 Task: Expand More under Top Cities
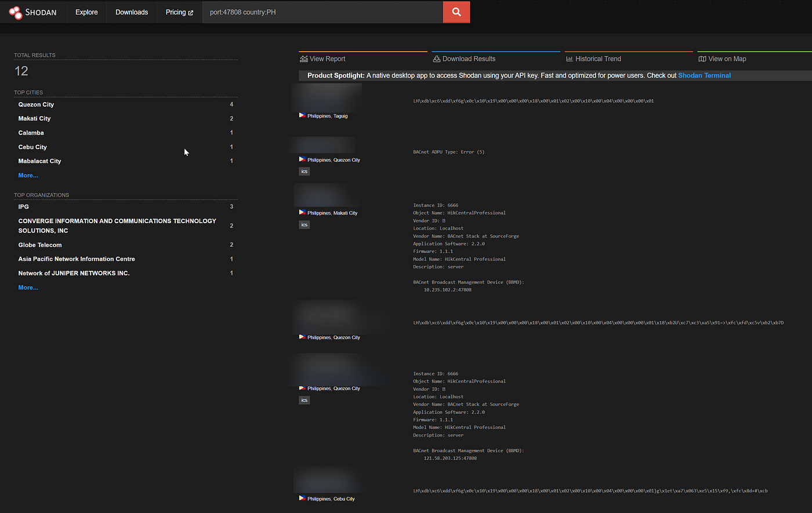(28, 175)
